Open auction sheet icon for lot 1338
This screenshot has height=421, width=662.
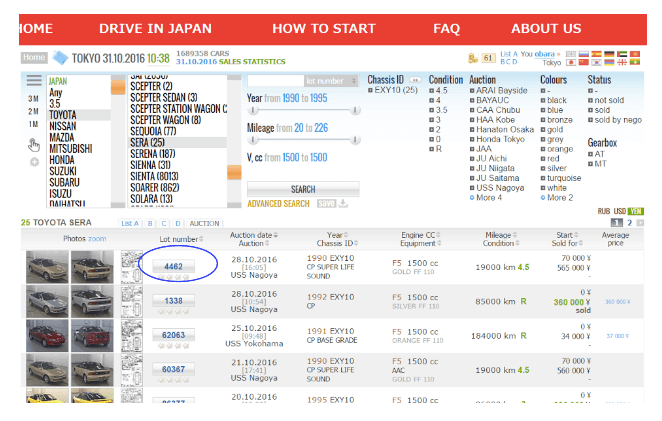click(x=131, y=301)
